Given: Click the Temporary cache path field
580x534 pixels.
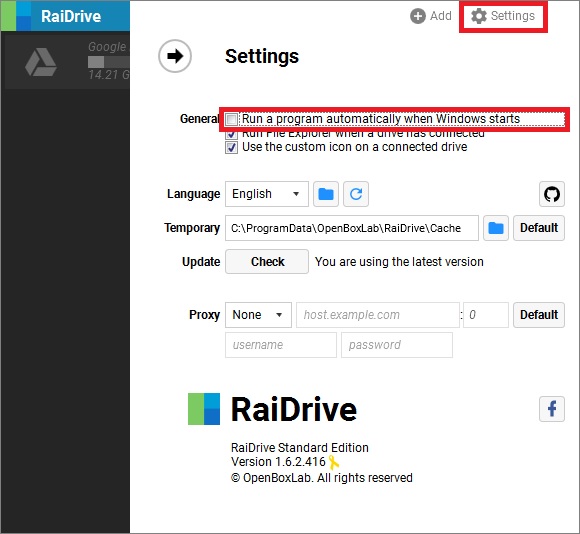Looking at the screenshot, I should [352, 228].
